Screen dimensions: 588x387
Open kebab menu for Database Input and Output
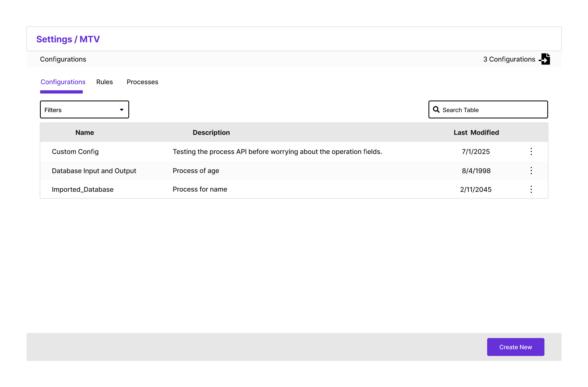(531, 171)
